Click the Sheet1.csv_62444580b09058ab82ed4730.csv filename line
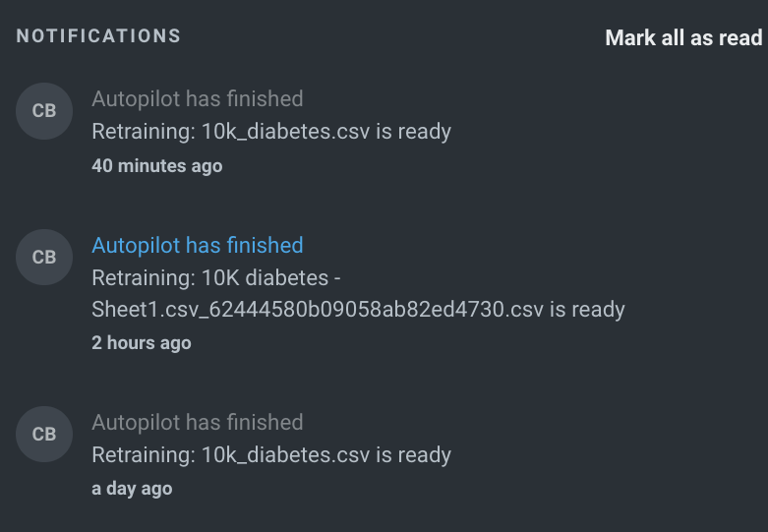The height and width of the screenshot is (532, 768). coord(317,310)
